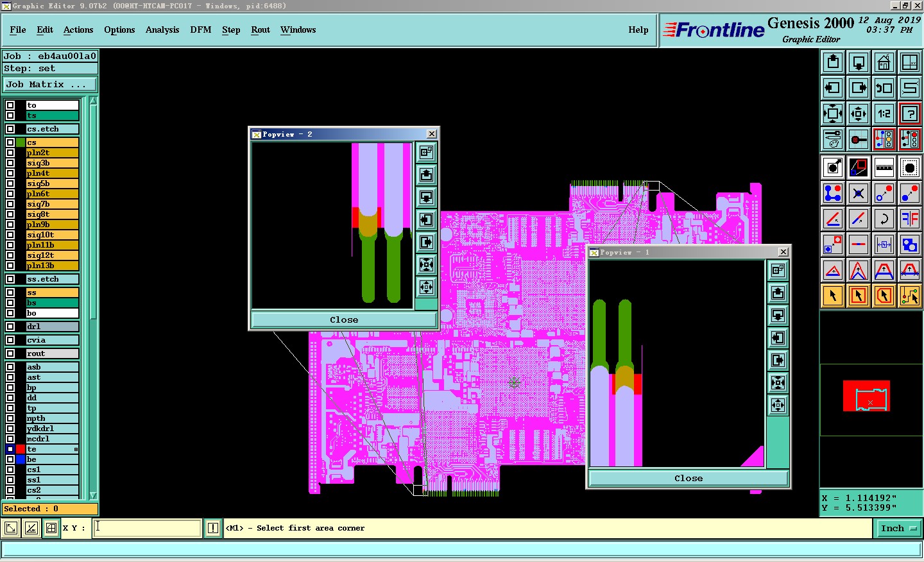Click the pan left view icon
This screenshot has width=924, height=562.
[x=833, y=88]
